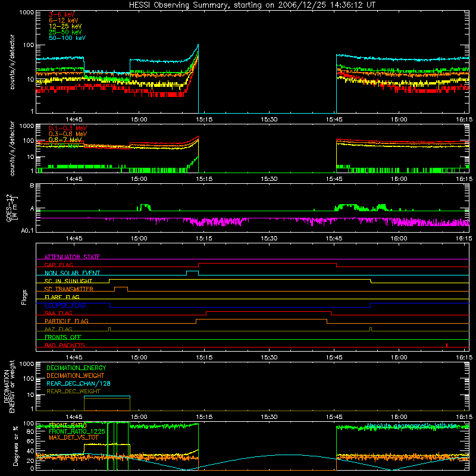
Task: Click the red 3-6 keV legend label
Action: [61, 14]
